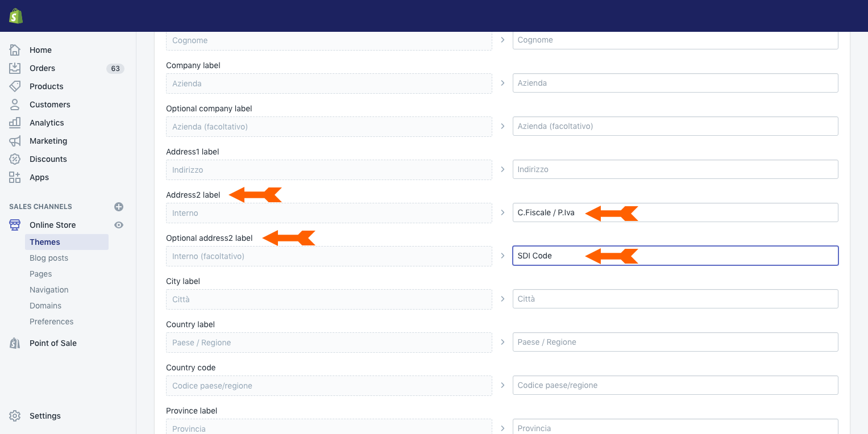Click chevron beside Codice paese/regione field
The height and width of the screenshot is (434, 868).
pyautogui.click(x=502, y=385)
